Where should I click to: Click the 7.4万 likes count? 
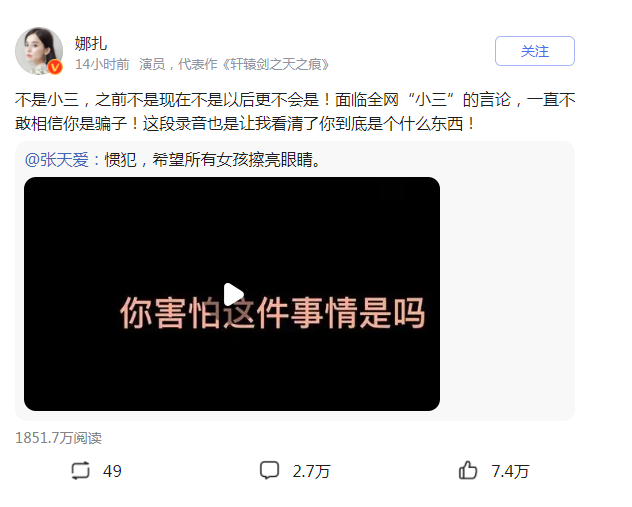point(510,471)
